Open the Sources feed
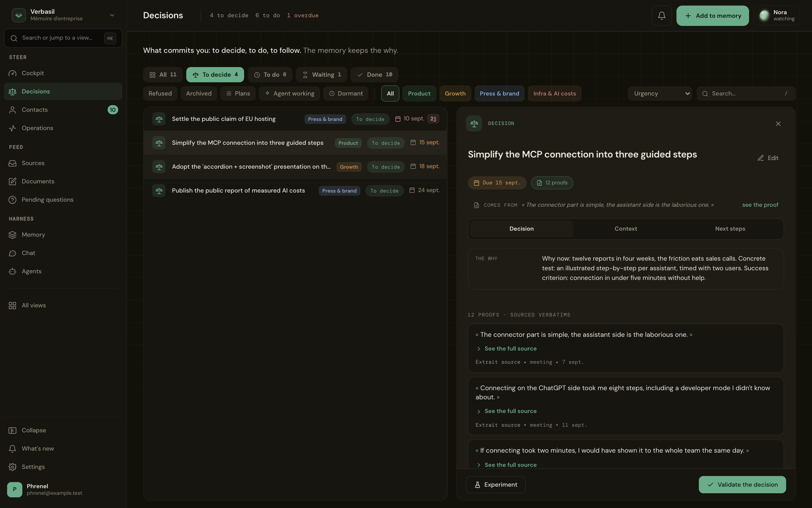 coord(63,163)
